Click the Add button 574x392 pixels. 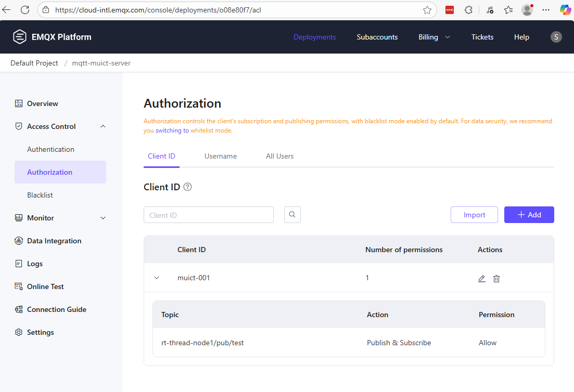pos(529,215)
